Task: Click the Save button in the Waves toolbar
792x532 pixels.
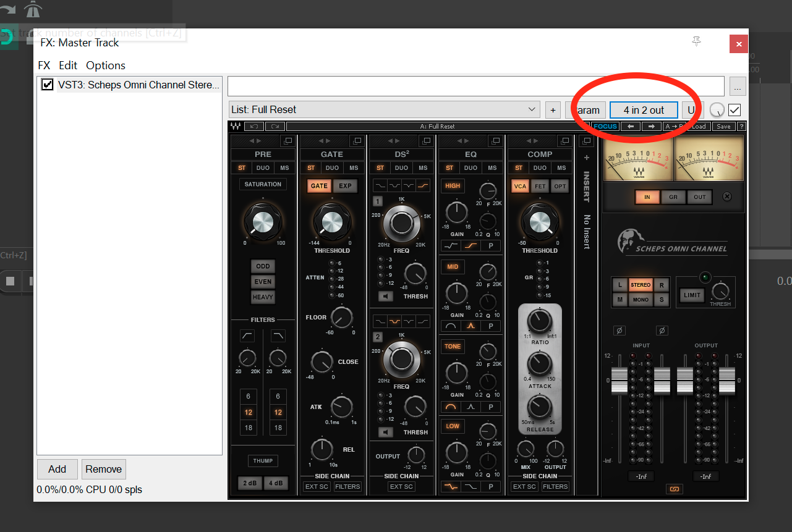Action: 723,126
